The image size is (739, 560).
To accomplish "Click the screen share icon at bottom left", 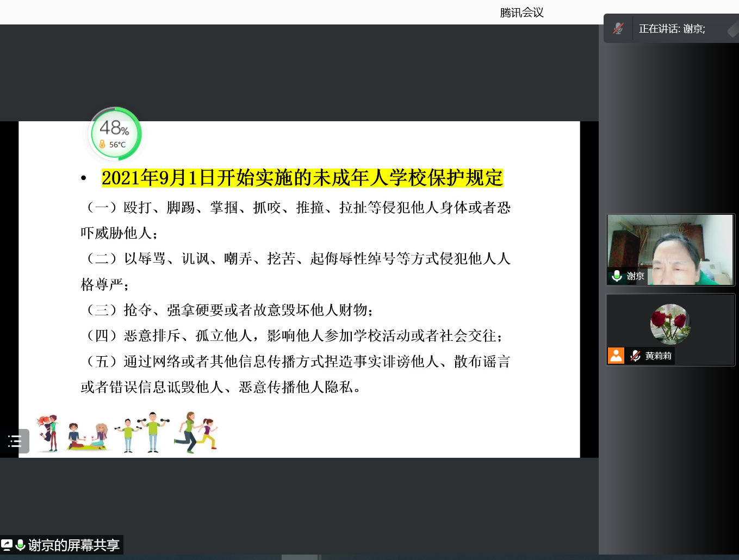I will point(7,545).
